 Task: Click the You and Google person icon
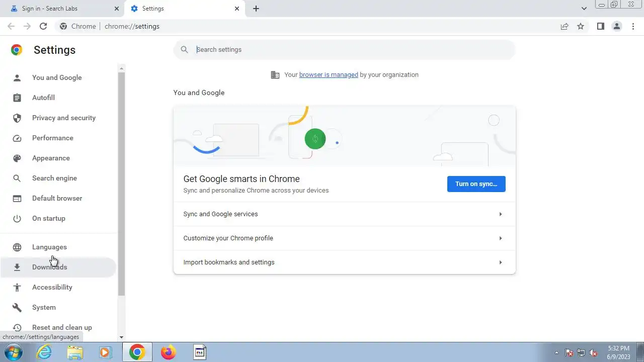17,77
